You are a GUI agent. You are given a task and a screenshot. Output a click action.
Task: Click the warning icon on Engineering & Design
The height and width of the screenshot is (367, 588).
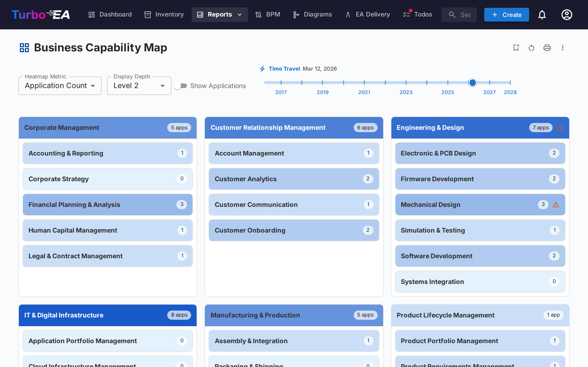[x=560, y=128]
